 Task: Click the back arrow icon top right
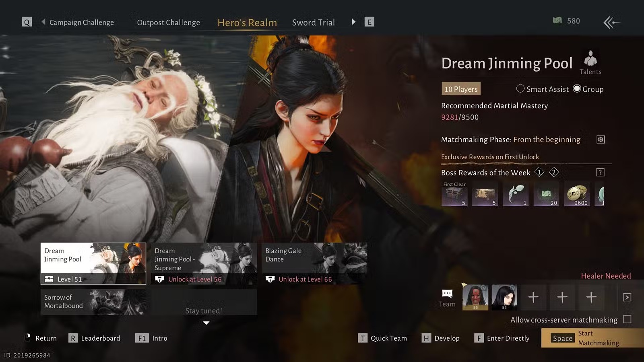pos(611,23)
